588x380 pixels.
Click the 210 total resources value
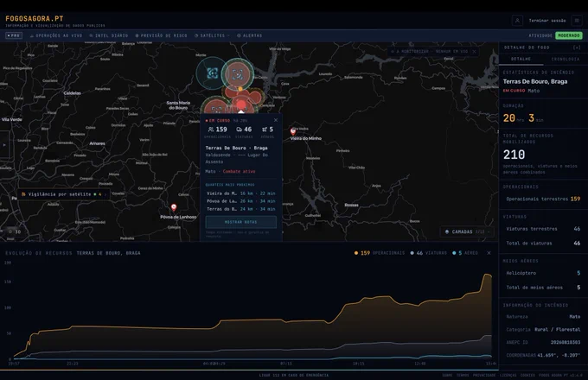[514, 155]
